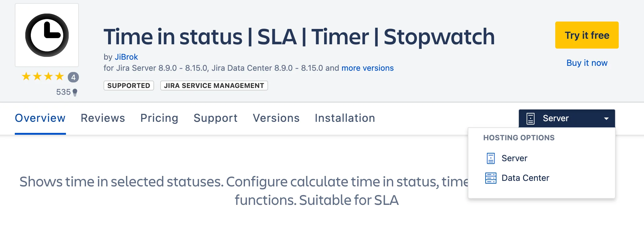Click the server icon in the hosting dropdown button
The width and height of the screenshot is (644, 251).
click(x=530, y=118)
